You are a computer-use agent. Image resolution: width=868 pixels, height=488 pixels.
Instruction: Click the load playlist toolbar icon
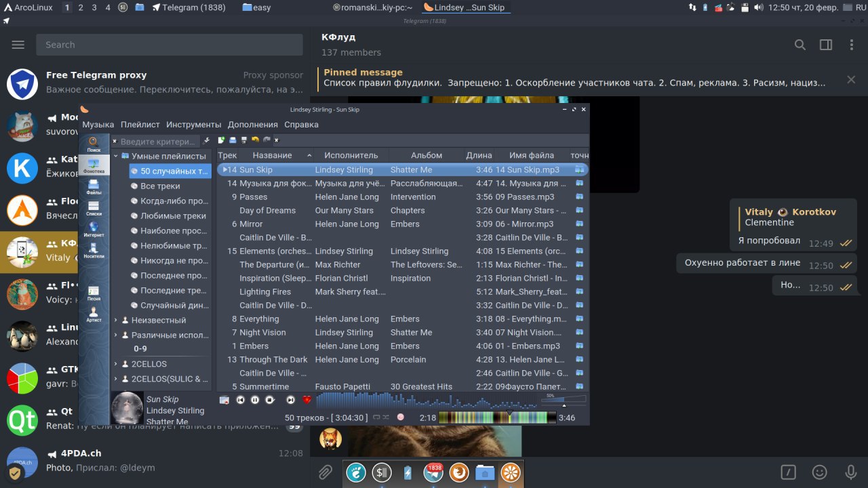[x=233, y=140]
